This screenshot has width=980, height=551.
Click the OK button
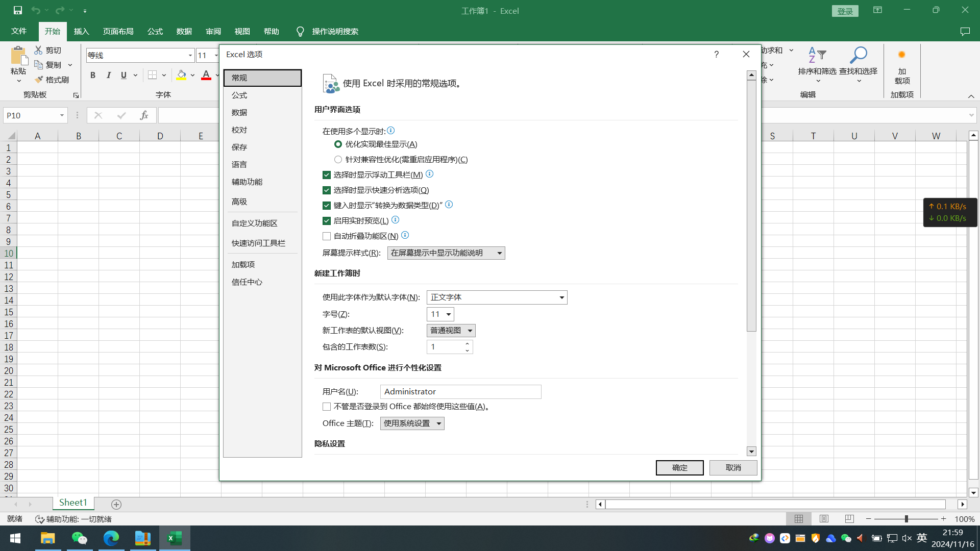[679, 468]
